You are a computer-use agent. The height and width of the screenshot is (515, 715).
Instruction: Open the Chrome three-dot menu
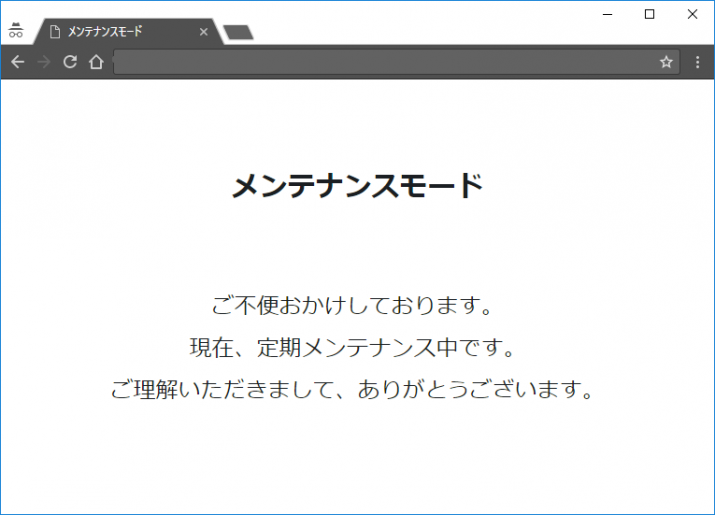[x=698, y=62]
